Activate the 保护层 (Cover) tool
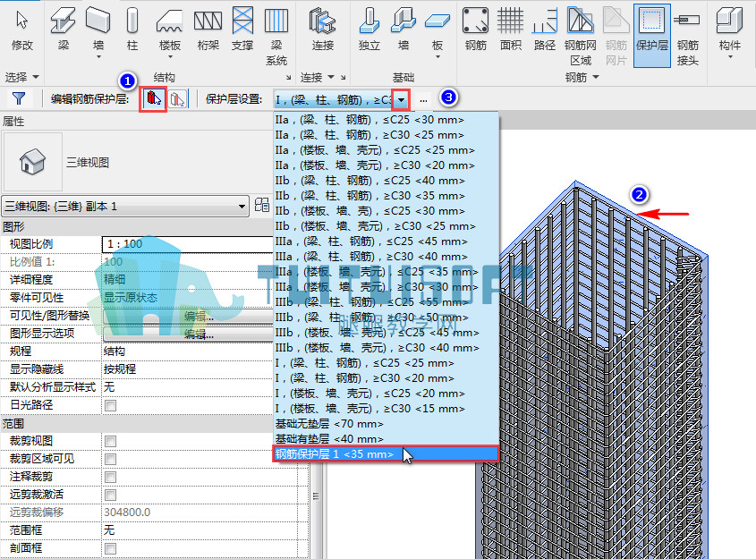 pos(652,36)
